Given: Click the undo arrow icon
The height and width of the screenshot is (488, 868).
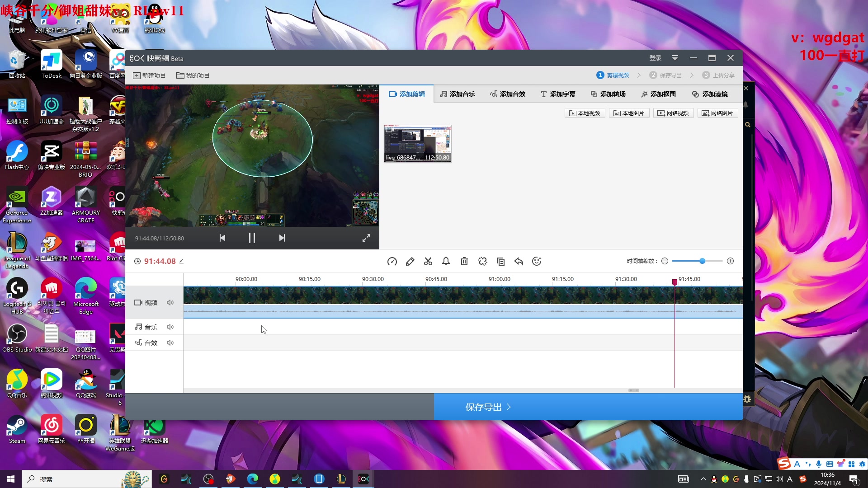Looking at the screenshot, I should pos(519,261).
